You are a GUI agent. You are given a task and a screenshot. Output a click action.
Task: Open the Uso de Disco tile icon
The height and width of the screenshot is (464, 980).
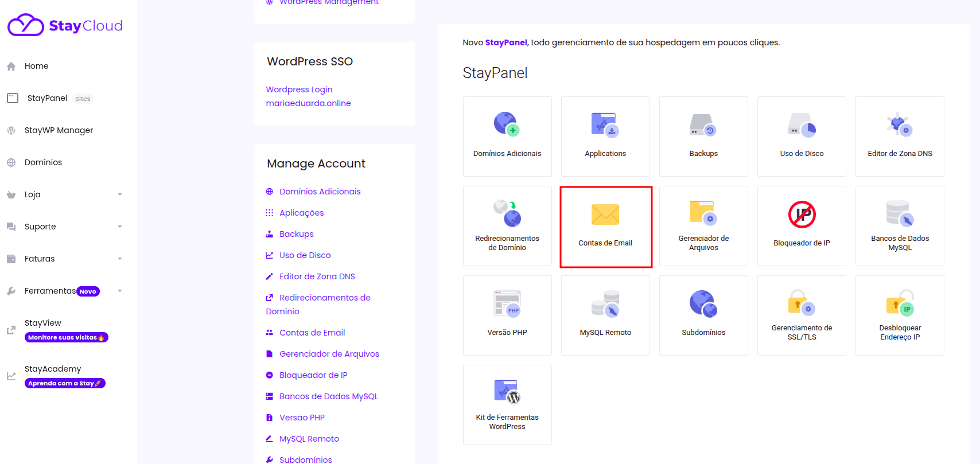point(802,124)
